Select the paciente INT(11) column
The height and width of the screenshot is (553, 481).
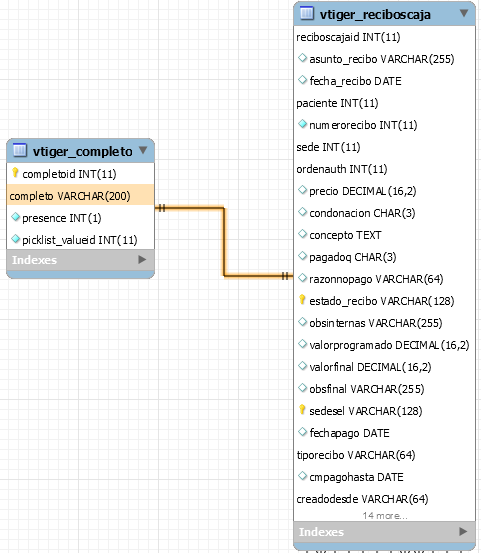(x=384, y=103)
